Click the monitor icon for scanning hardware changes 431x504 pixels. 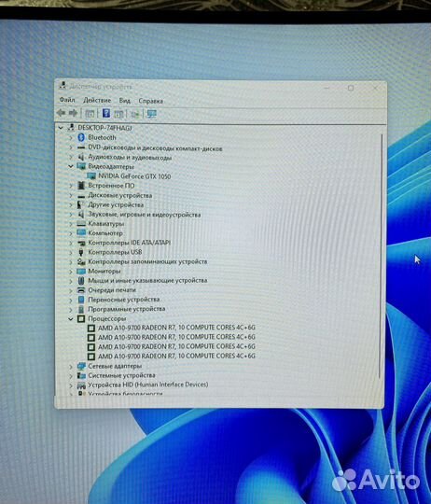tap(151, 114)
